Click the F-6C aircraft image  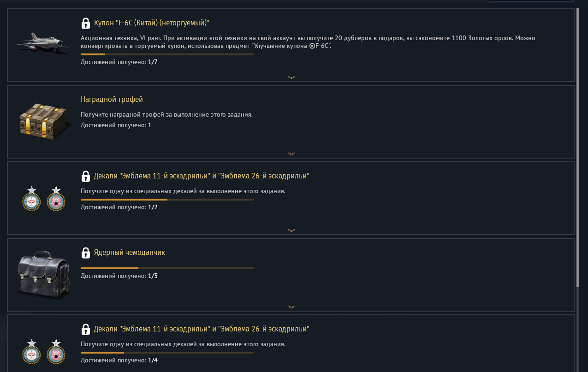pos(42,43)
